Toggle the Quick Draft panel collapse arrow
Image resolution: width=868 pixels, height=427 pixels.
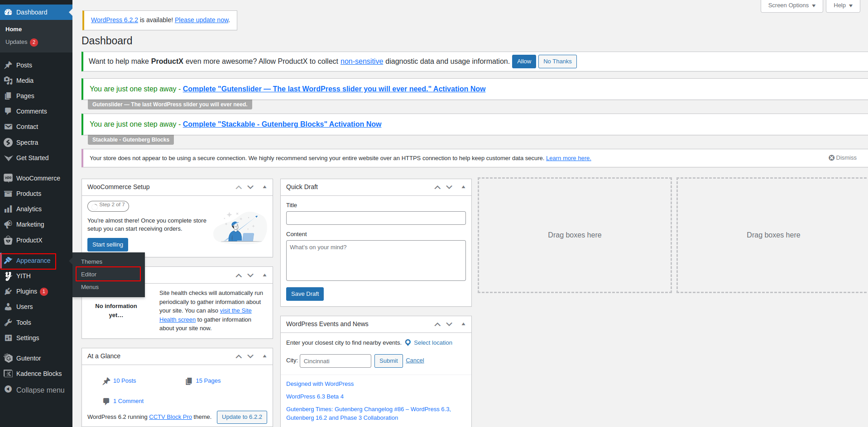coord(463,187)
